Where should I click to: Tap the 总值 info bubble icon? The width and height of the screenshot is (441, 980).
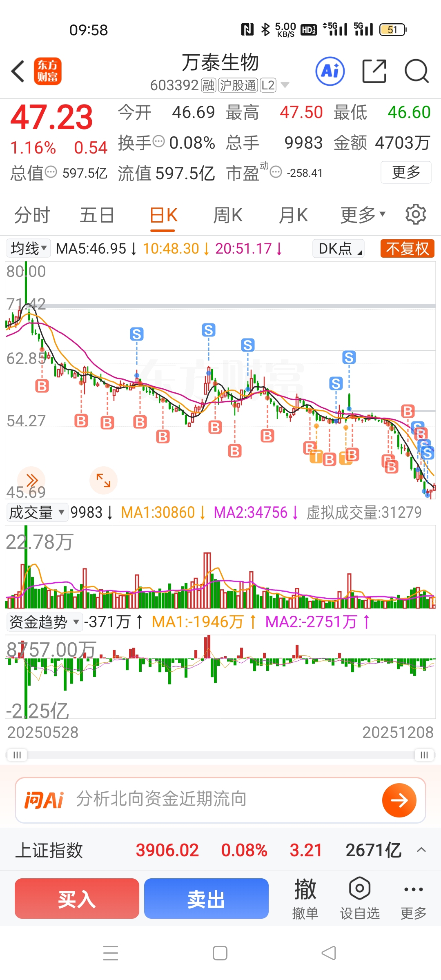51,172
